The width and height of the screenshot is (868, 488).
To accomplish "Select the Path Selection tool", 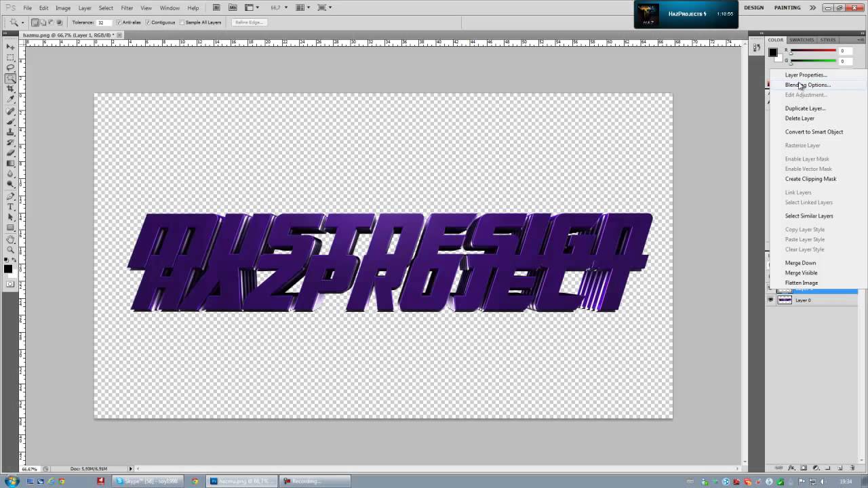I will tap(10, 217).
